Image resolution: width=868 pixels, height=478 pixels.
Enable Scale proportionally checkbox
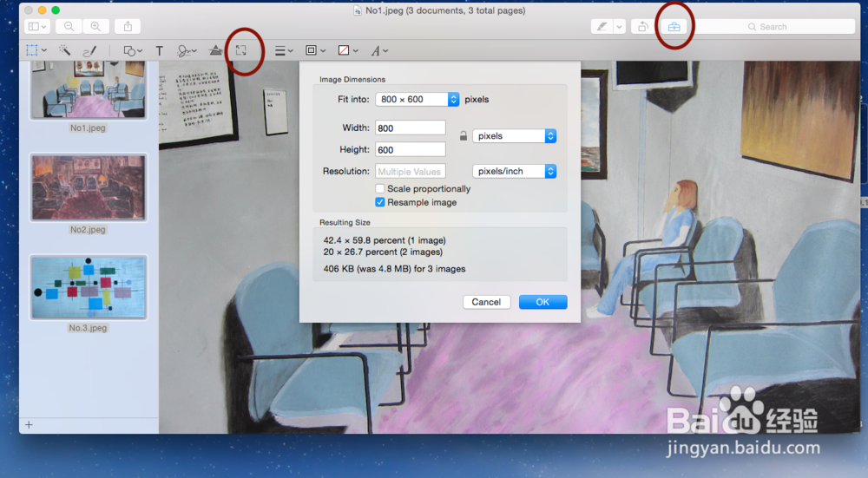point(380,188)
